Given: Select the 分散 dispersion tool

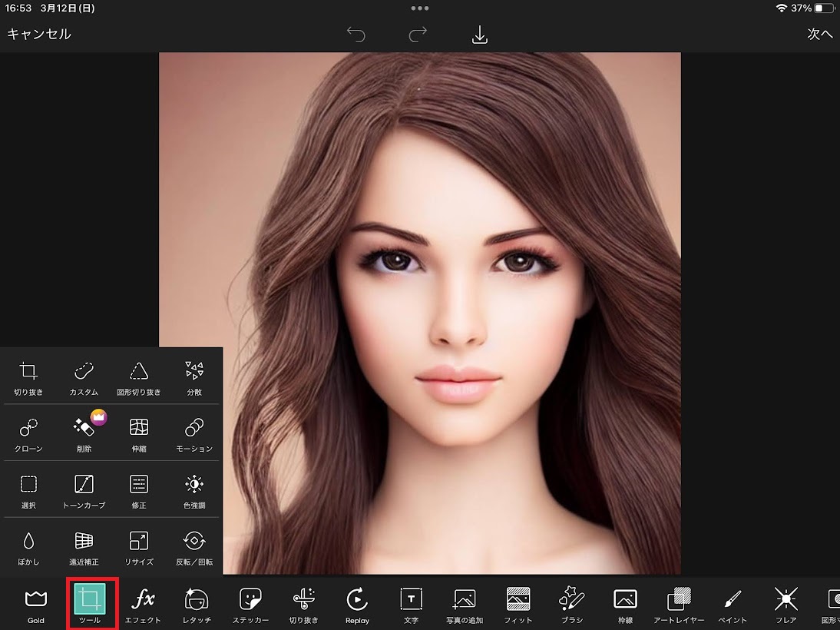Looking at the screenshot, I should (194, 377).
